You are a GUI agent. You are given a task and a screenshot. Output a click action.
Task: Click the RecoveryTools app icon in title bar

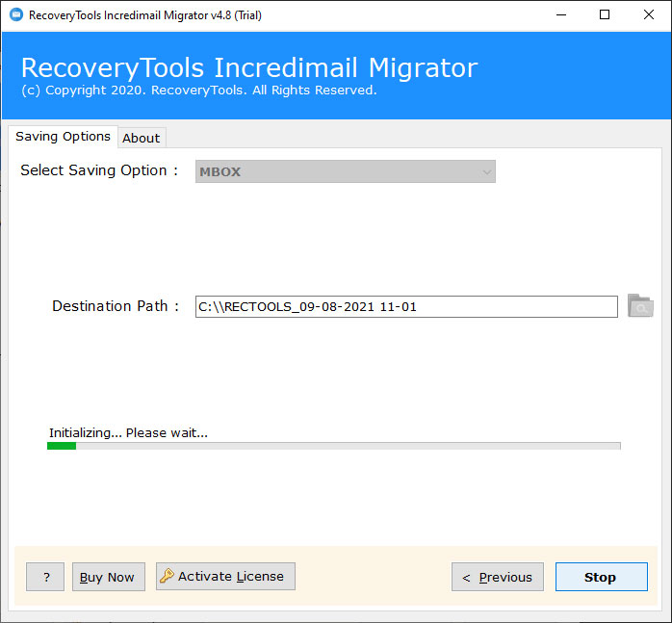click(x=16, y=15)
